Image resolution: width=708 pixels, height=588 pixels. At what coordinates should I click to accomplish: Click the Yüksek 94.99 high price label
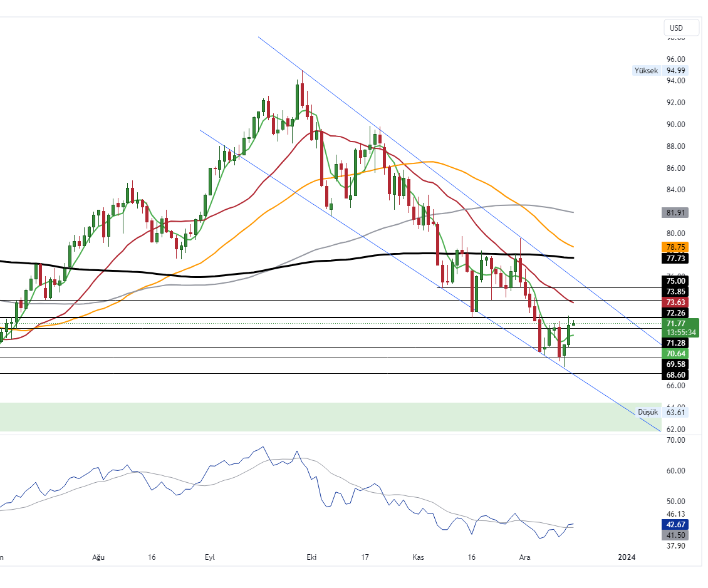coord(658,71)
